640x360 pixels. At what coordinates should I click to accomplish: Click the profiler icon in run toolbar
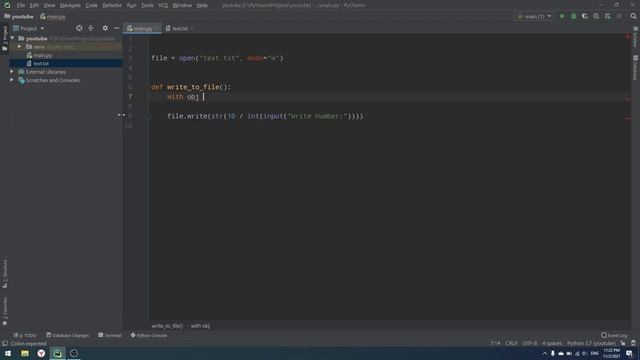point(596,16)
